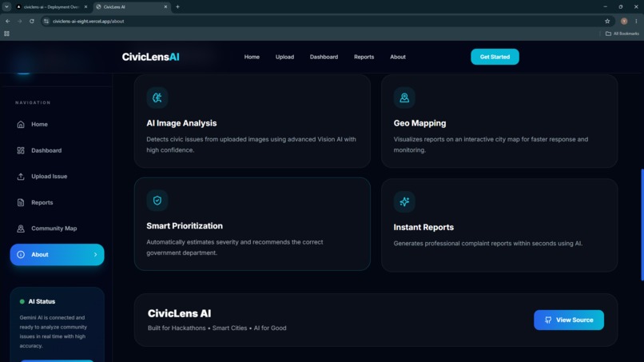Image resolution: width=644 pixels, height=362 pixels.
Task: Open All Bookmarks folder
Action: click(x=622, y=34)
